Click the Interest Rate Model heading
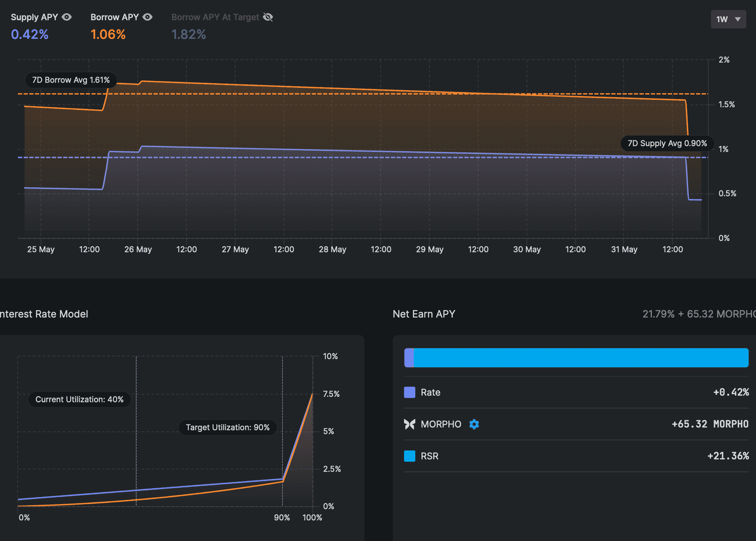Screen dimensions: 756x541 [44, 314]
